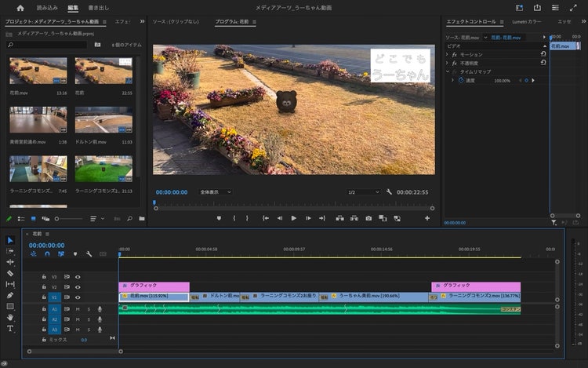Expand the 速度 property

[x=452, y=80]
